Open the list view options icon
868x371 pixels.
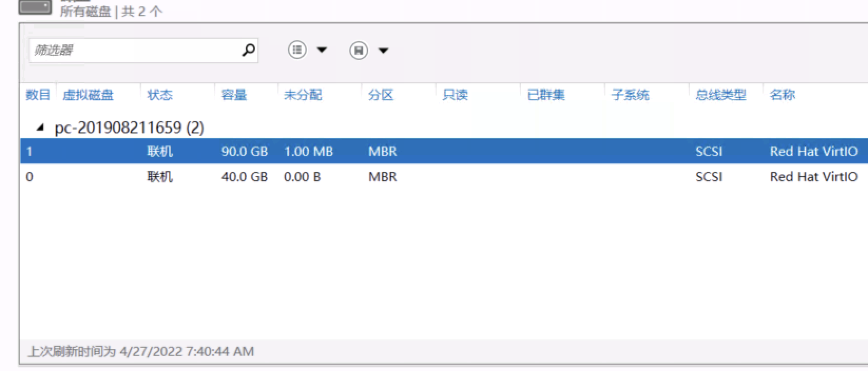[x=297, y=50]
